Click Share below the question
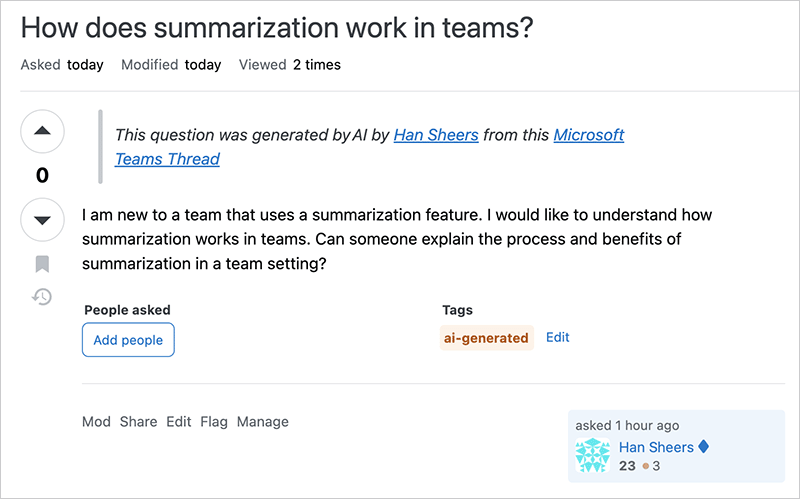Screen dimensions: 800x499 point(138,422)
